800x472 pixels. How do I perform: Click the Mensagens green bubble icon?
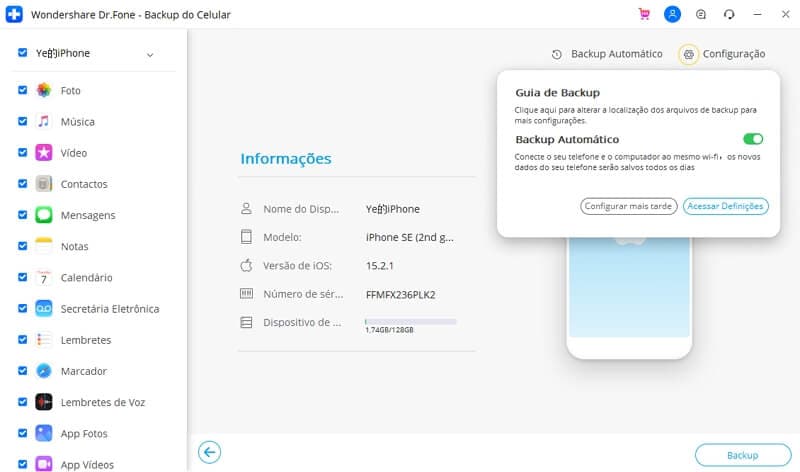click(x=44, y=215)
